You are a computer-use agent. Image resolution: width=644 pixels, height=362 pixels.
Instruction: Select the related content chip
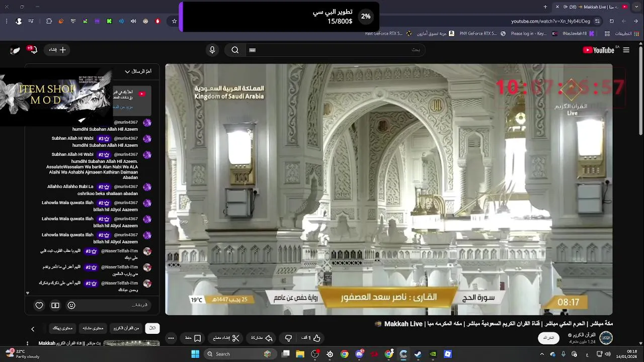click(x=93, y=328)
